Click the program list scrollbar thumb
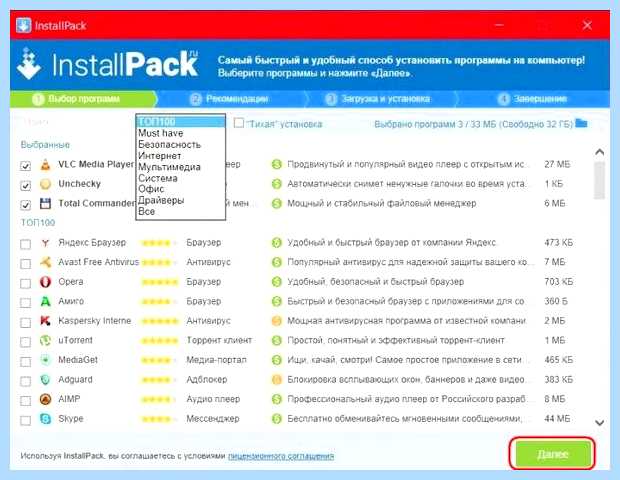 pos(599,180)
